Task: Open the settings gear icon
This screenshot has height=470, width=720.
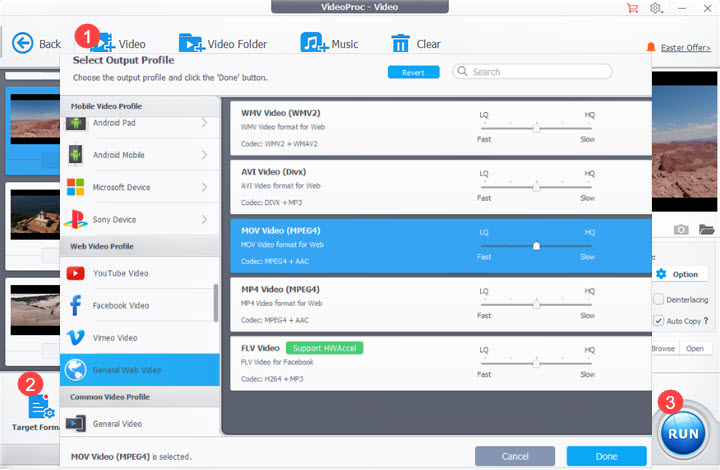Action: 656,8
